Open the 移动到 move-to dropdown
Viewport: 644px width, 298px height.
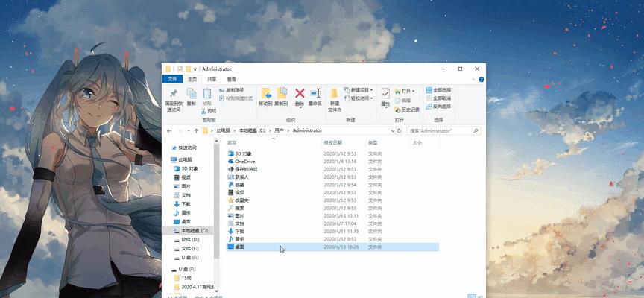pos(266,107)
